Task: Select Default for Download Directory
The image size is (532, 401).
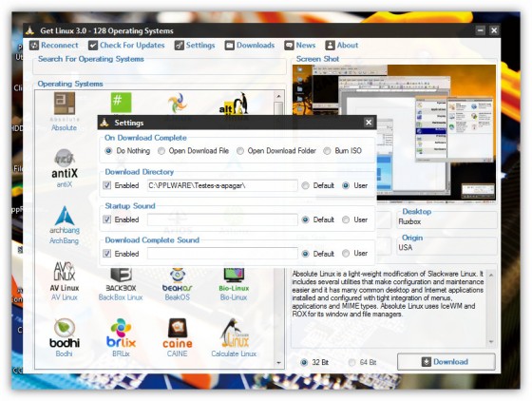Action: pos(305,185)
